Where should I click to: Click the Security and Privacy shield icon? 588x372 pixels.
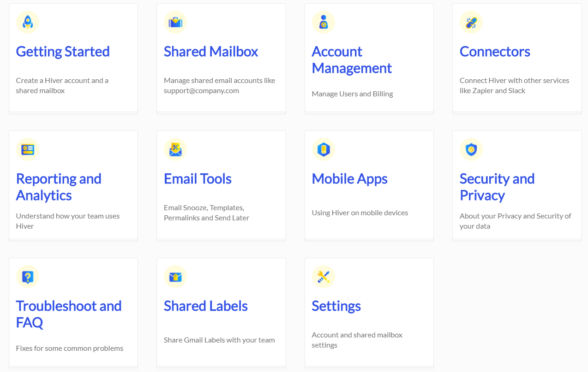pos(471,149)
